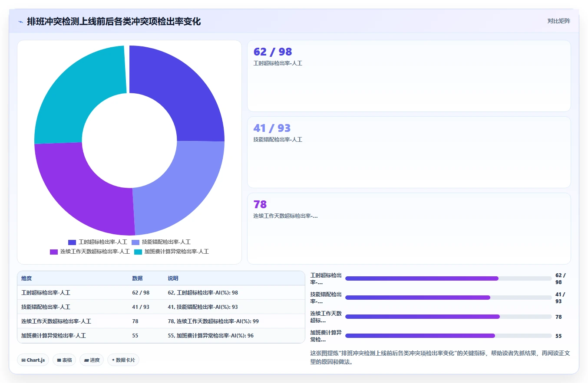Toggle the 技能错配检出率-人工 legend item
The image size is (588, 383).
coord(161,242)
